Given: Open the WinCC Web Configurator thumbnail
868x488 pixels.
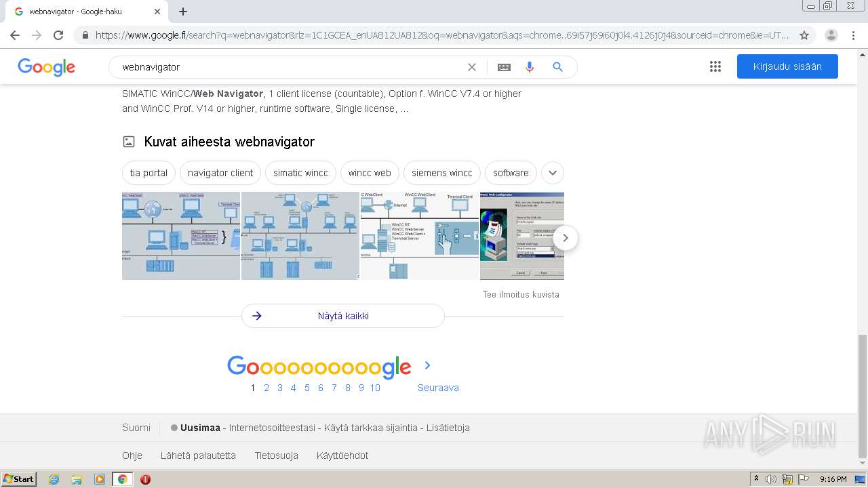Looking at the screenshot, I should point(522,236).
